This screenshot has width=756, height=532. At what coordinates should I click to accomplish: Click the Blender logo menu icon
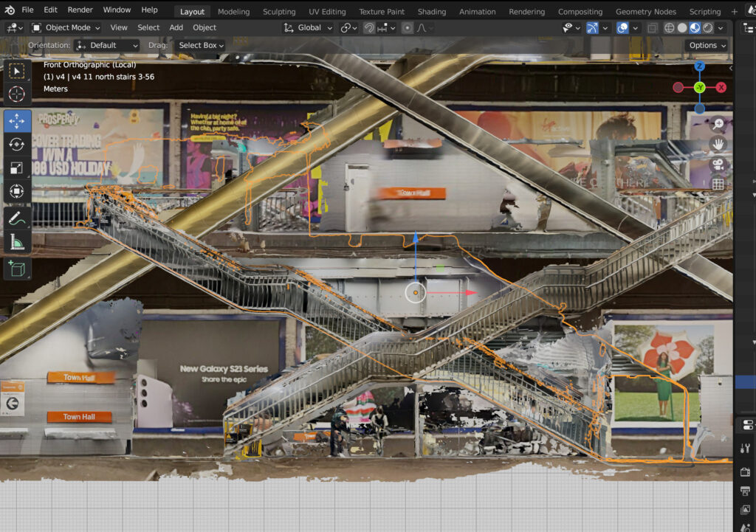[10, 10]
